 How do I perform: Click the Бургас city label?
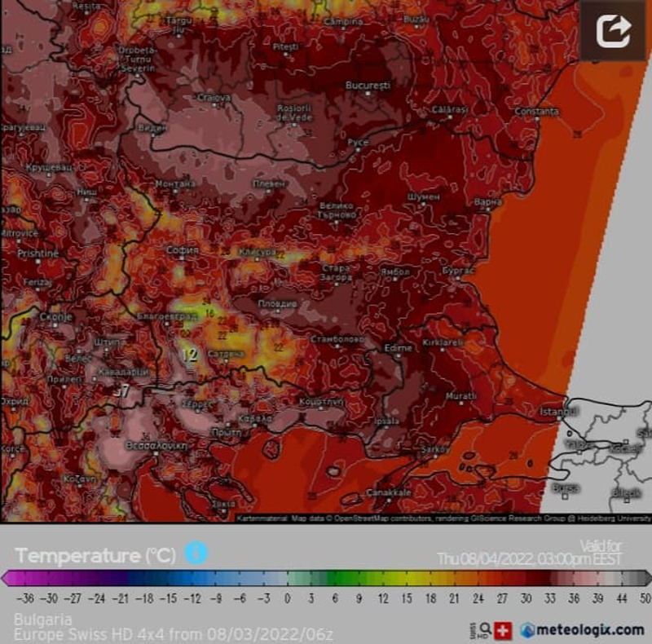tap(459, 270)
